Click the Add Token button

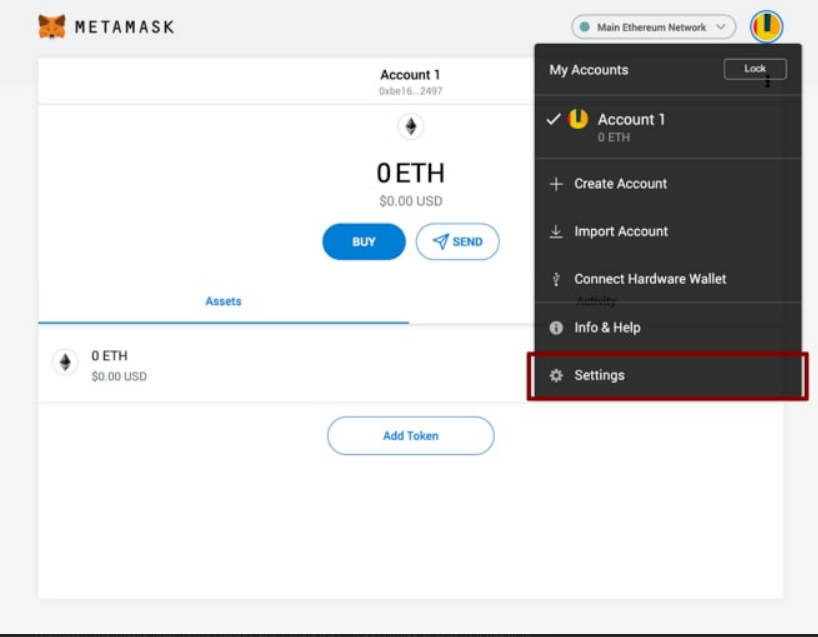[x=410, y=436]
